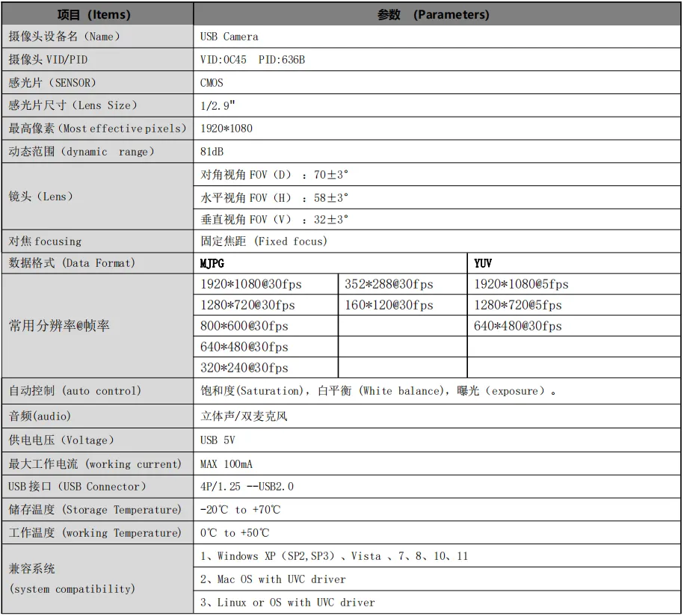Click the YUV data format header
The image size is (684, 616).
[483, 263]
